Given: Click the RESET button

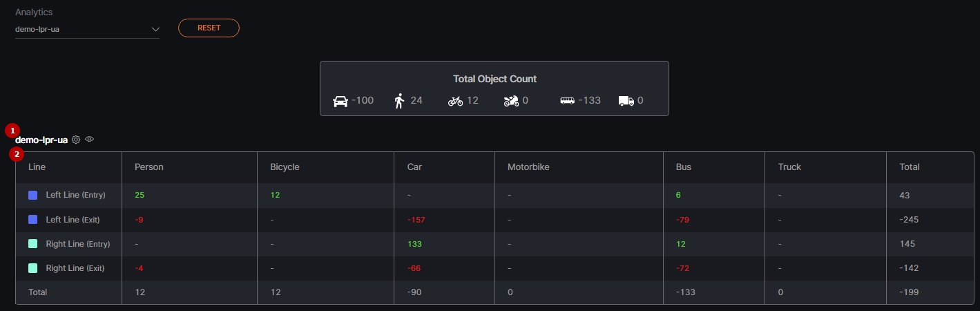Looking at the screenshot, I should pos(209,28).
